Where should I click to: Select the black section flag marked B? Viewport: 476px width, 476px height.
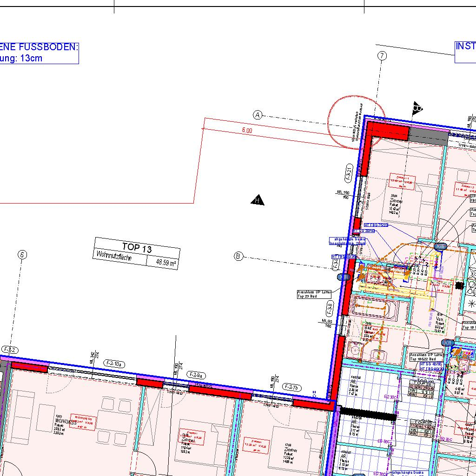(x=417, y=108)
